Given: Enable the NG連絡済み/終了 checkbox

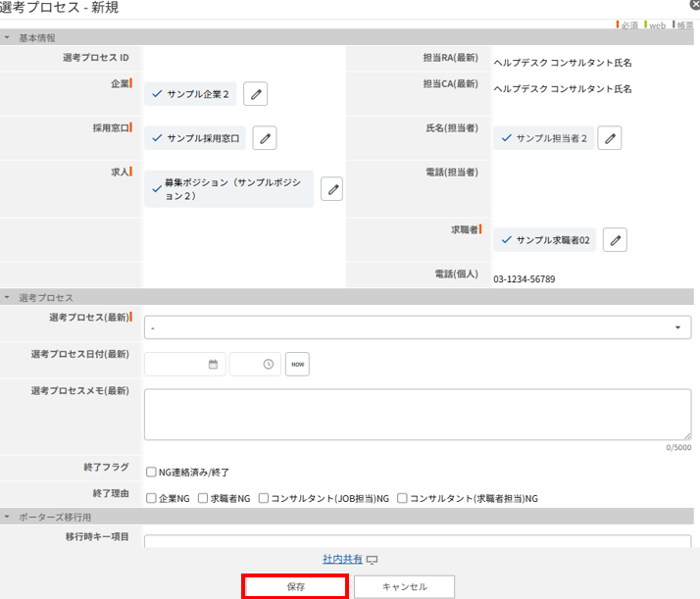Looking at the screenshot, I should click(151, 473).
